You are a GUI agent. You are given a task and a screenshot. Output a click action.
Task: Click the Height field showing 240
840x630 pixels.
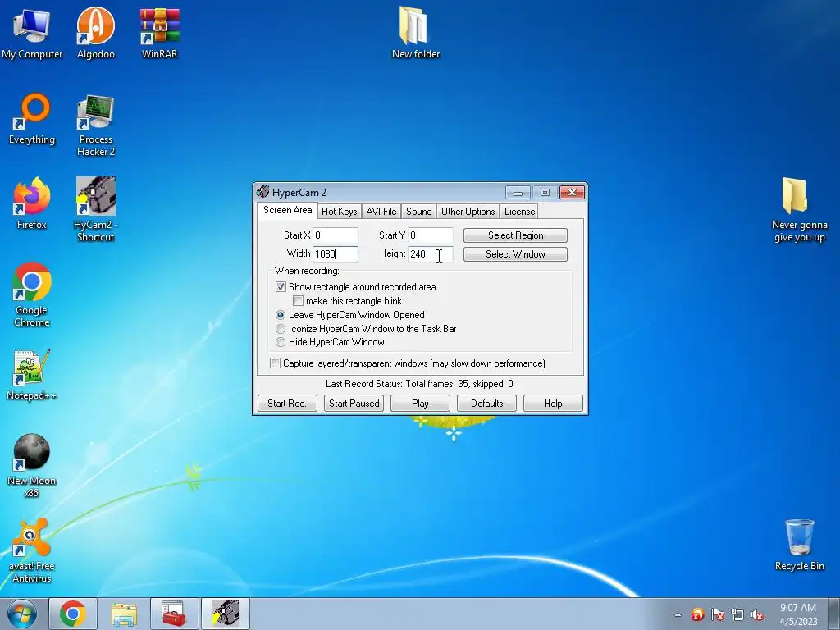(430, 254)
